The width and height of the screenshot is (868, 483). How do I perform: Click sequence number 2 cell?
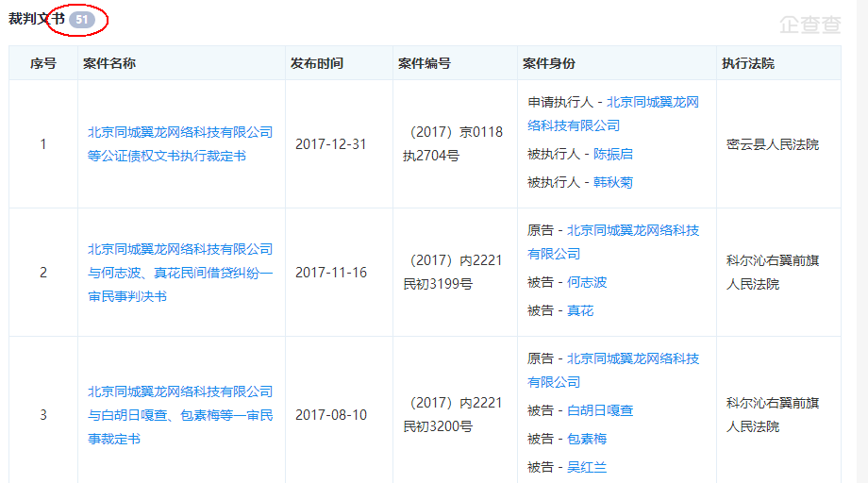tap(43, 273)
